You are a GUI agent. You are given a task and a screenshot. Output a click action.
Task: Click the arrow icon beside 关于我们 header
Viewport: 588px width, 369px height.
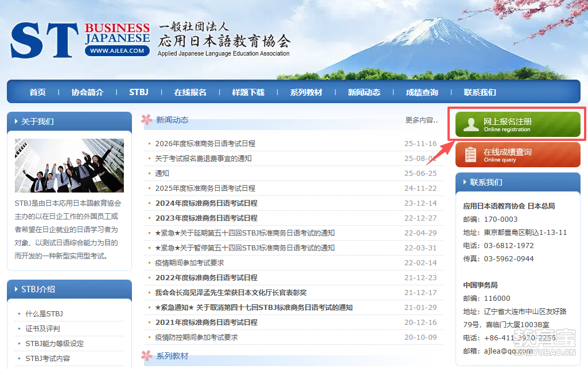click(16, 121)
